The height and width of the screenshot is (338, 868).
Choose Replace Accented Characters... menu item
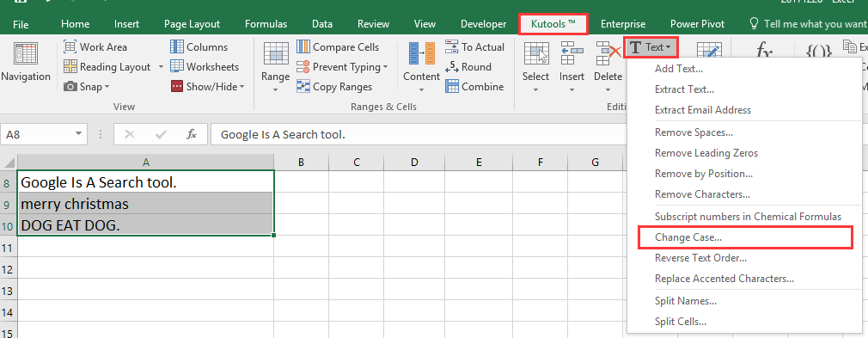click(744, 278)
